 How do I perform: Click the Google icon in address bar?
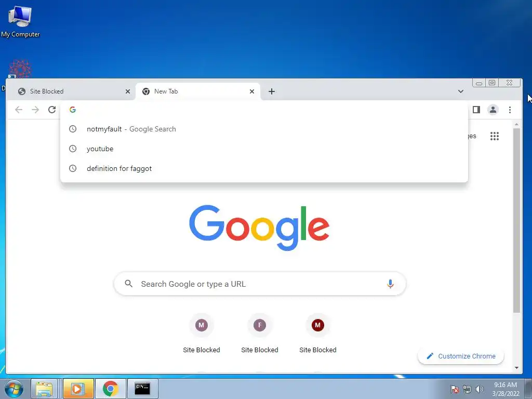click(x=73, y=110)
